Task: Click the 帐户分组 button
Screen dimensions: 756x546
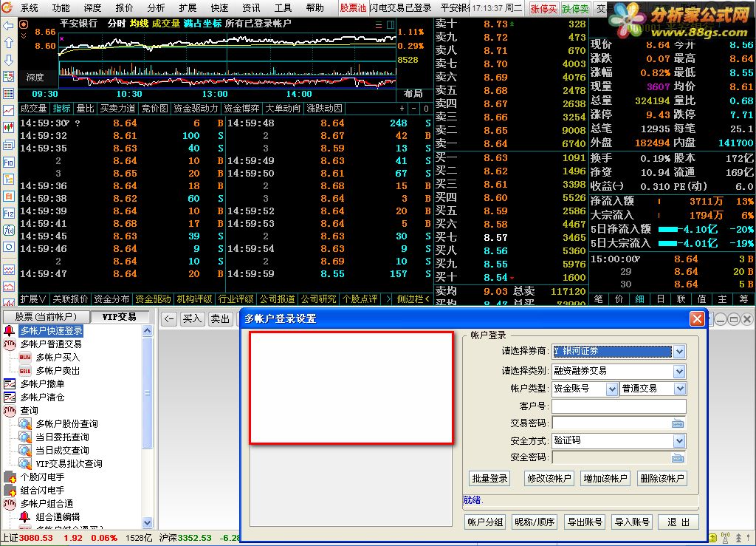Action: 485,522
